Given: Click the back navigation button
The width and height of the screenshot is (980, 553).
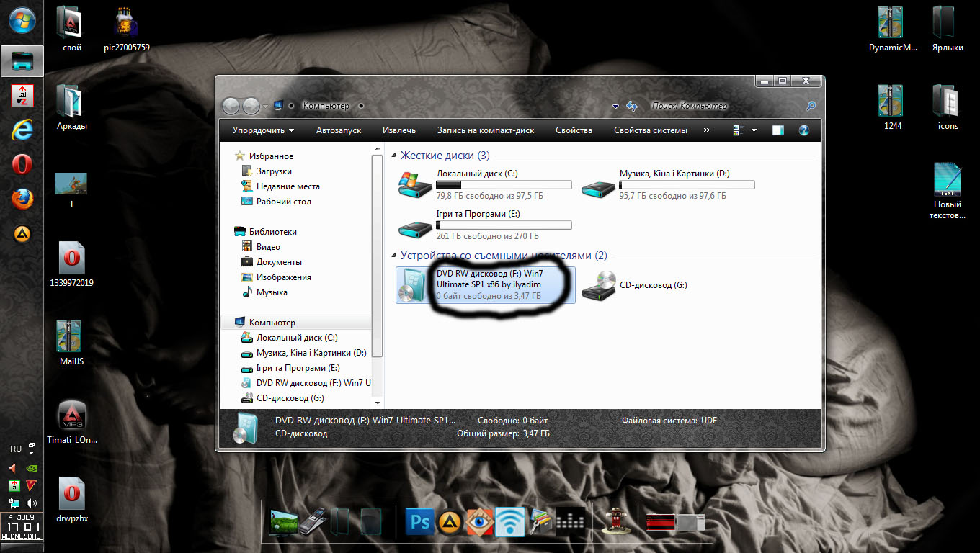Looking at the screenshot, I should point(231,106).
